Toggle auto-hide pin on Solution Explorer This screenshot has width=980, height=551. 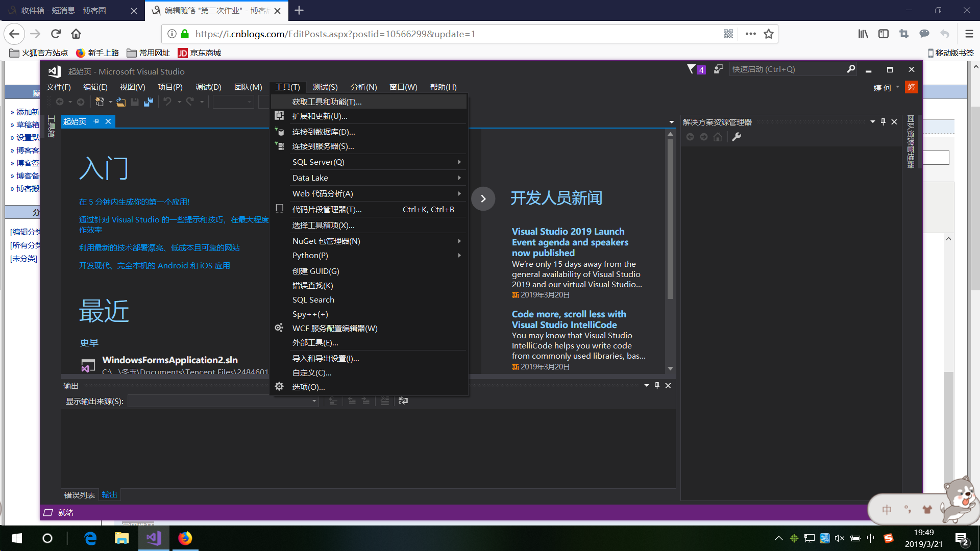884,122
